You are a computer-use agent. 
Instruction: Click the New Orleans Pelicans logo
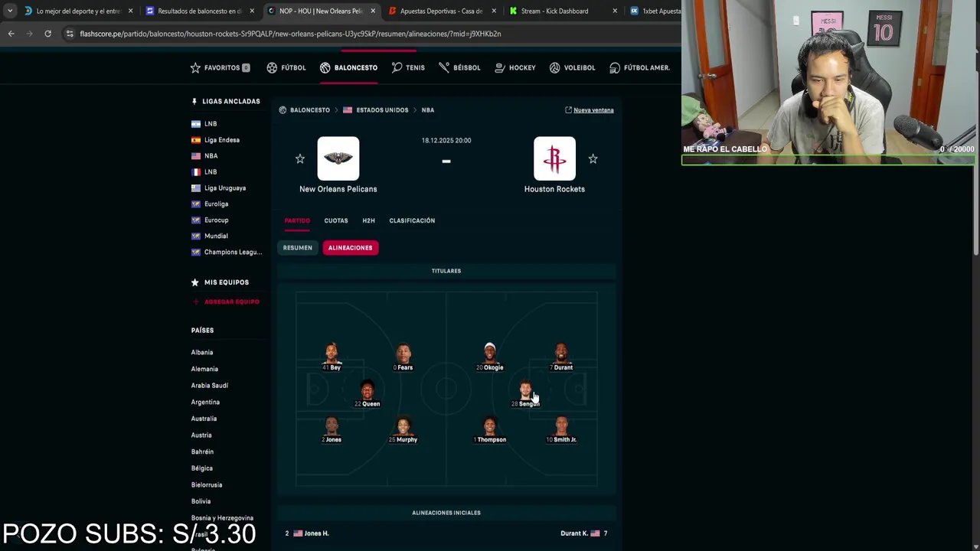point(338,158)
